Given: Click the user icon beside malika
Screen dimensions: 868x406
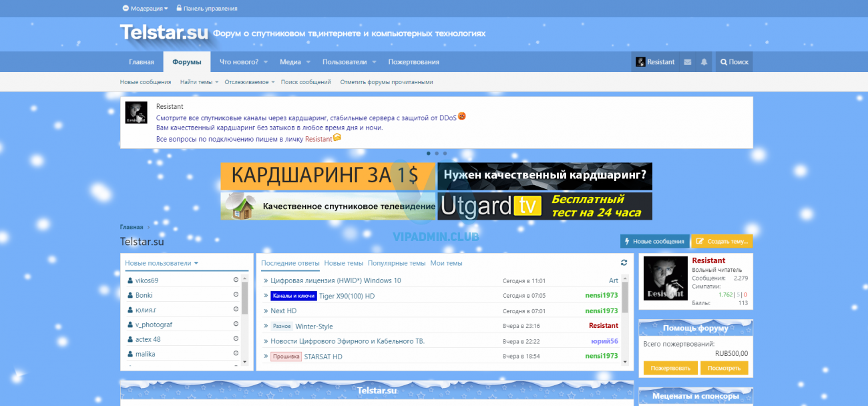Looking at the screenshot, I should (130, 354).
